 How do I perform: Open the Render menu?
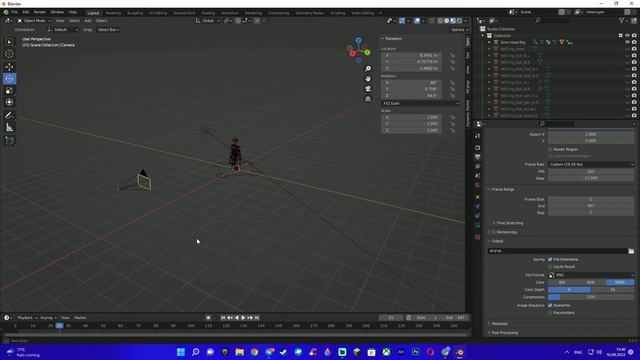[40, 12]
